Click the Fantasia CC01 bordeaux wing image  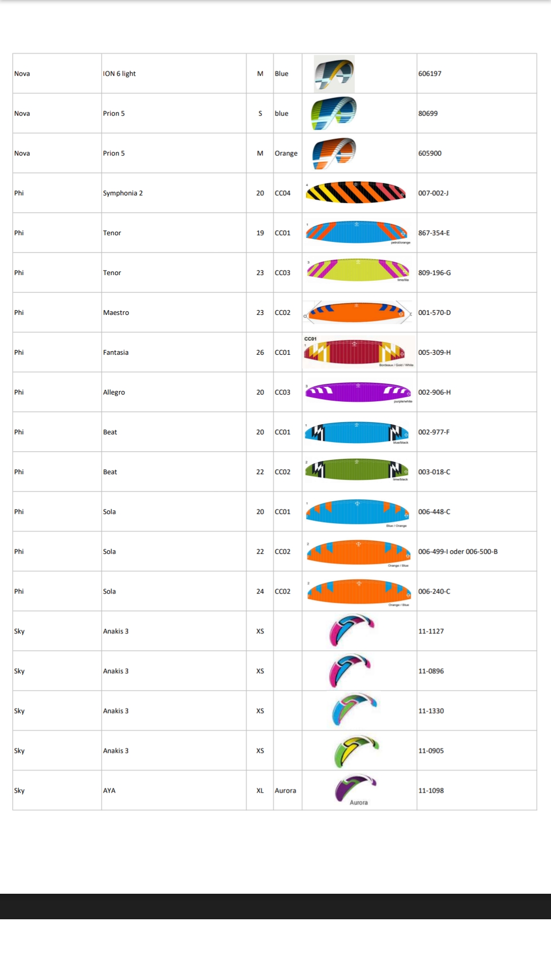tap(358, 352)
